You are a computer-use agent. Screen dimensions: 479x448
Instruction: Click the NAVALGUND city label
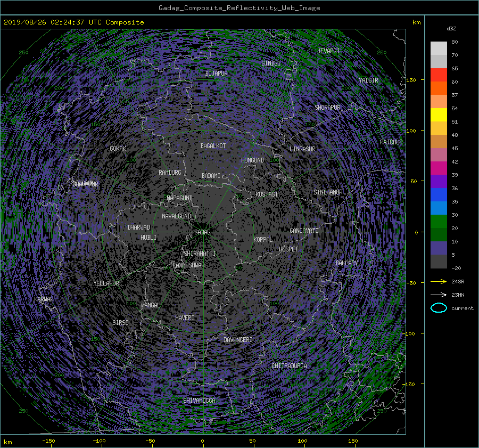point(176,216)
